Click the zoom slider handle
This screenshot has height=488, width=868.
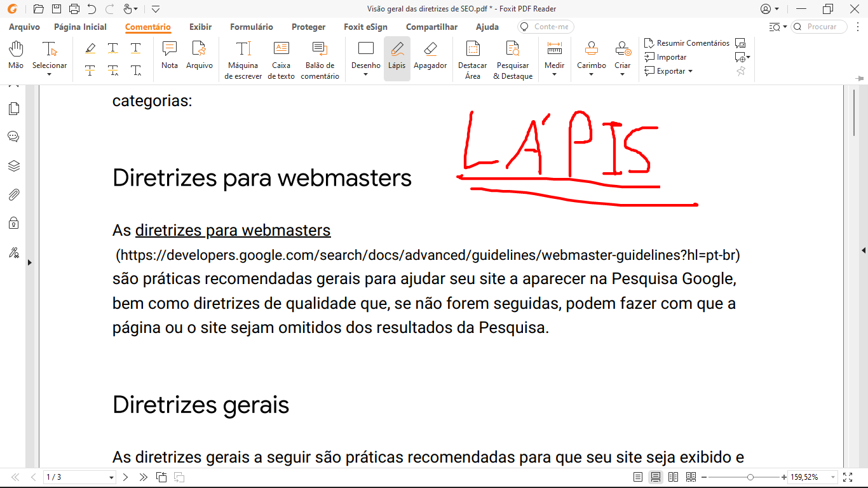point(750,477)
